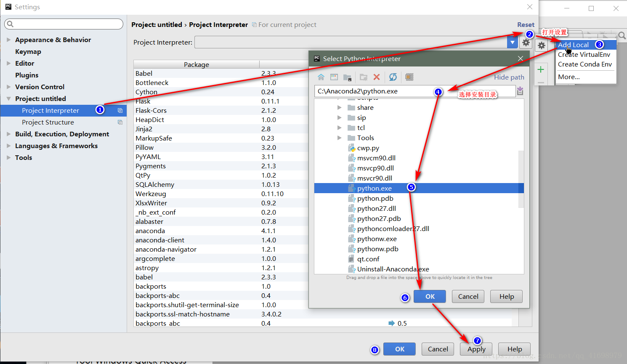The width and height of the screenshot is (627, 364).
Task: Open the Project Interpreter dropdown arrow
Action: (x=512, y=42)
